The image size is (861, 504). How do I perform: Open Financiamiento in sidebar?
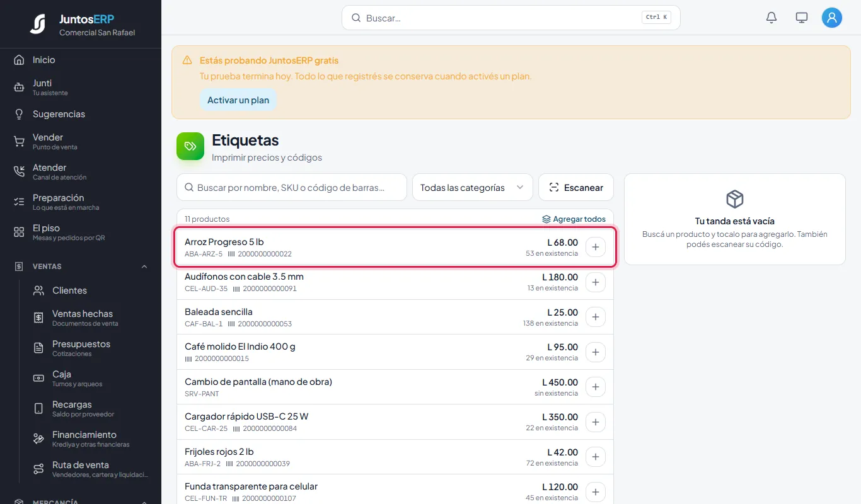click(x=90, y=439)
